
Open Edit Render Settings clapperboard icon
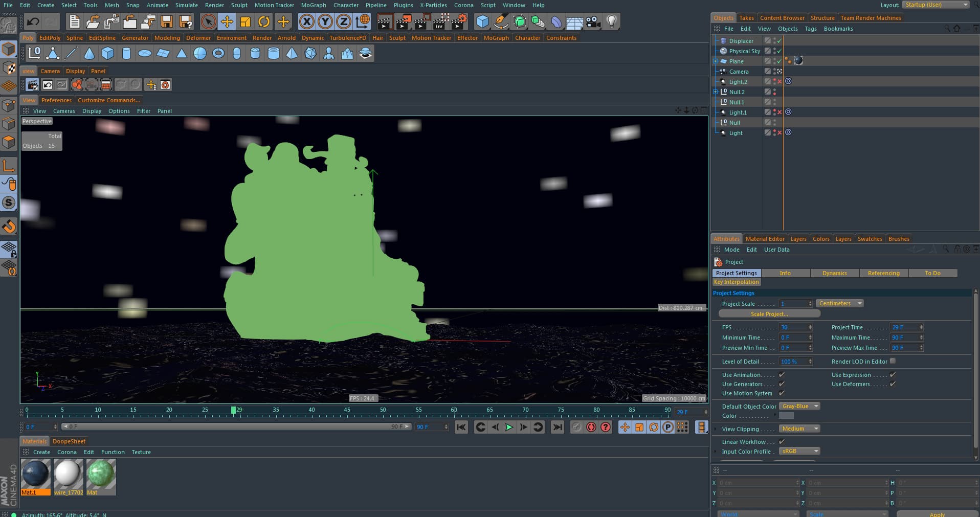(459, 21)
